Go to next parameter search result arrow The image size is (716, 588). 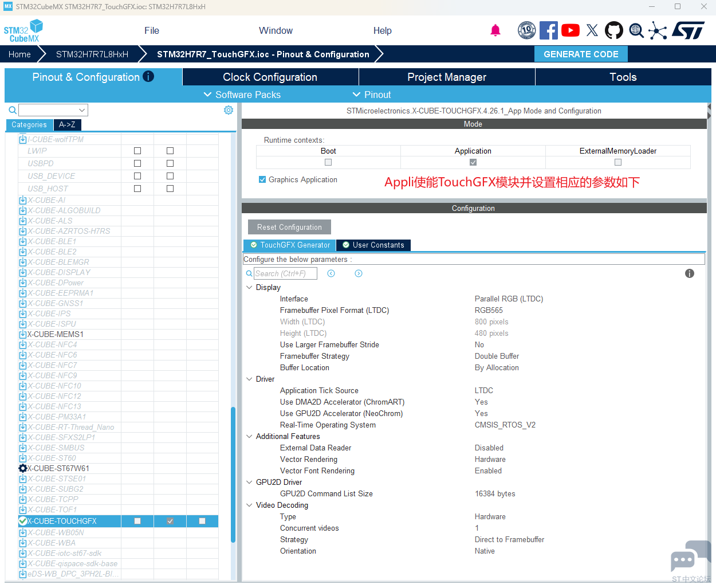[359, 273]
